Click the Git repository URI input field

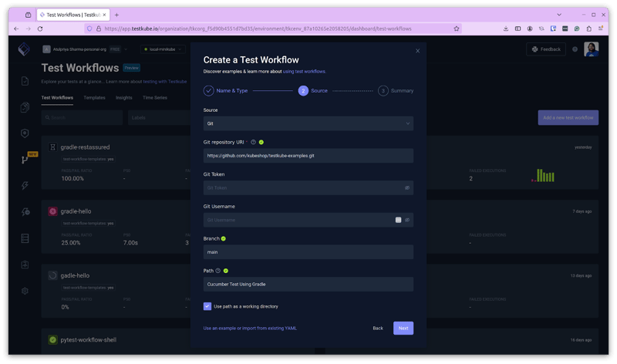point(308,156)
